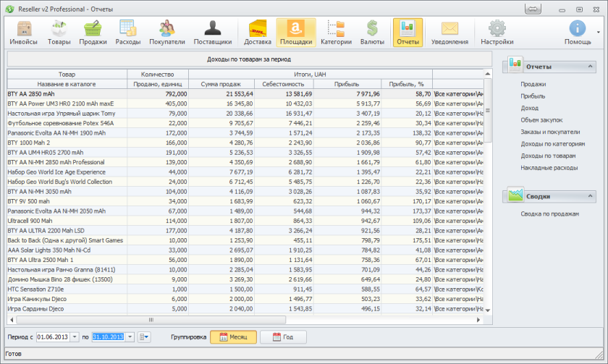
Task: Toggle the Площадки Amazon toolbar button
Action: 295,33
